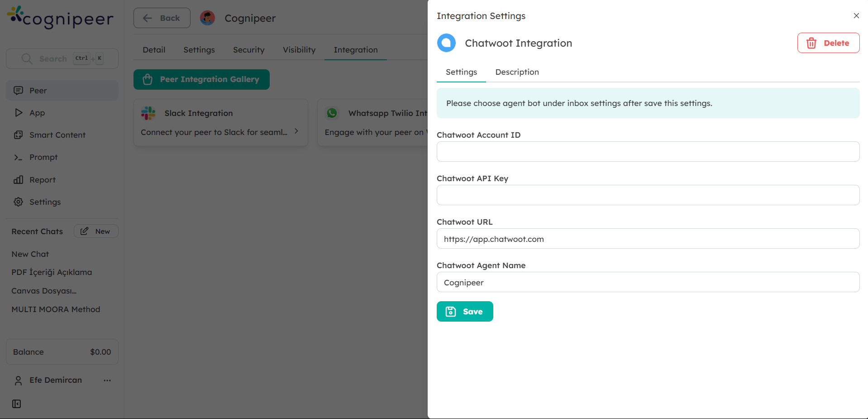Open the Prompt section in sidebar
Viewport: 868px width, 419px height.
tap(43, 157)
